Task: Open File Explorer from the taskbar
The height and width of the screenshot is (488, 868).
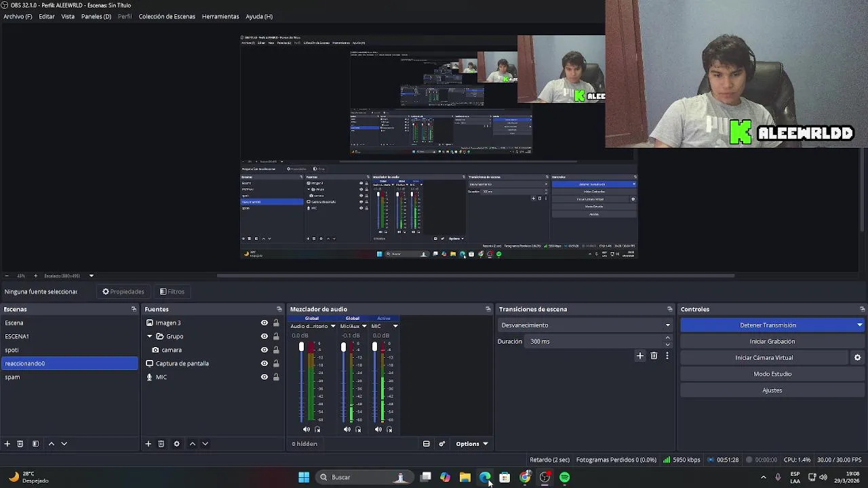Action: pos(465,477)
